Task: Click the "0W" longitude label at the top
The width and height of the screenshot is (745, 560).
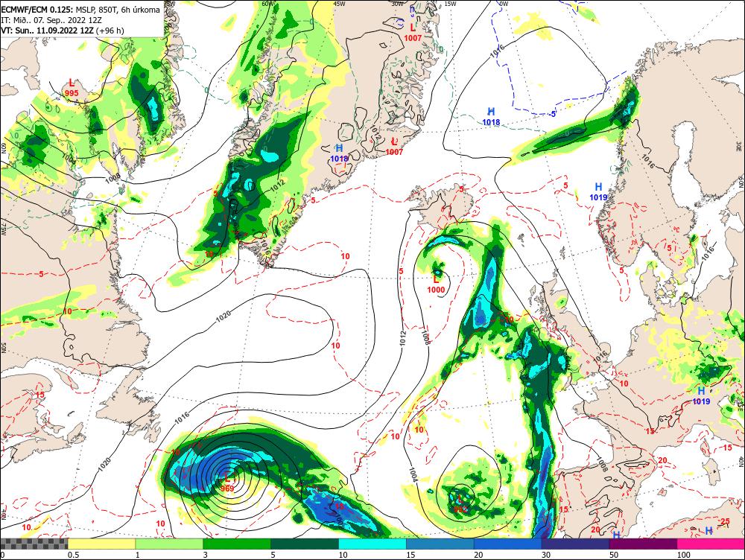Action: pyautogui.click(x=504, y=4)
